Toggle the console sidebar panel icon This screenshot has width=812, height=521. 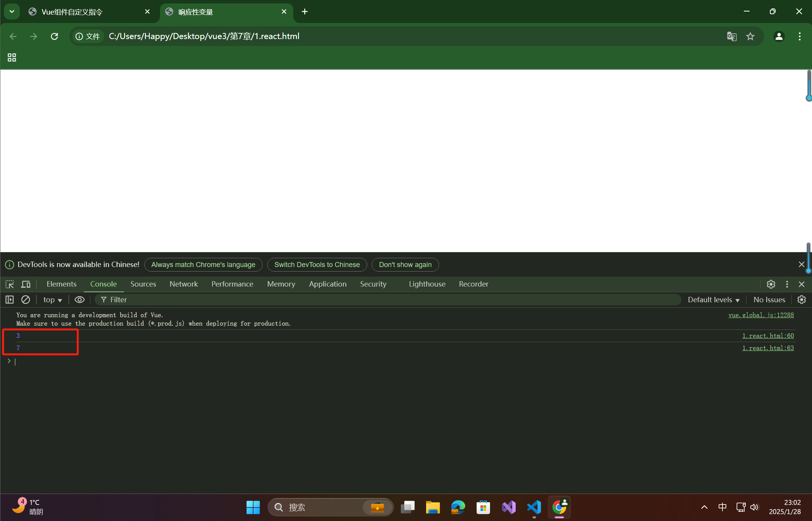click(x=10, y=300)
